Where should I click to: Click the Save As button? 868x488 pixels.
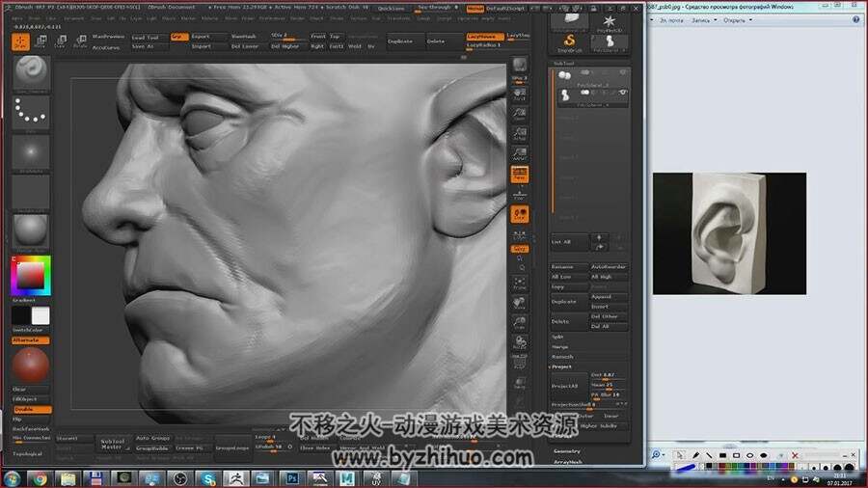click(149, 46)
